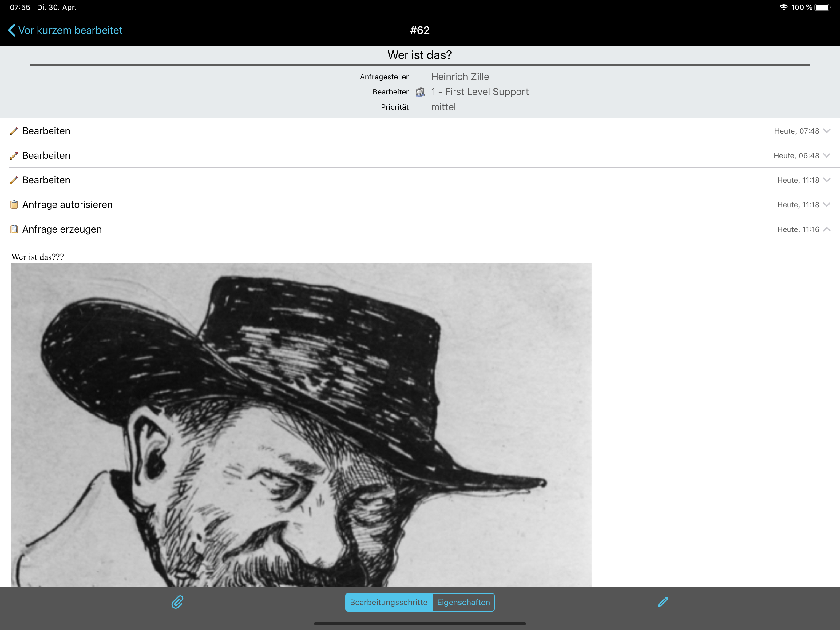Image resolution: width=840 pixels, height=630 pixels.
Task: Click timestamp Heute, 07:48
Action: (796, 131)
